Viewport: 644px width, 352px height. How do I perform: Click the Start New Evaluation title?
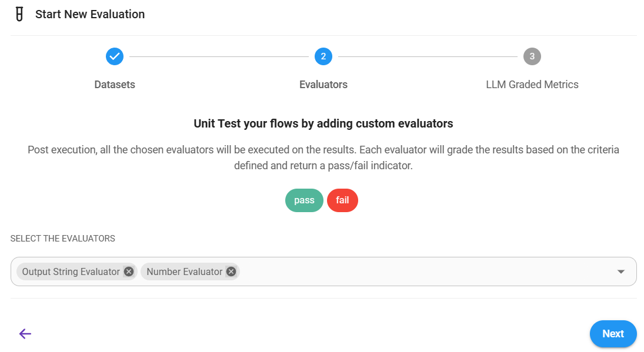point(90,14)
